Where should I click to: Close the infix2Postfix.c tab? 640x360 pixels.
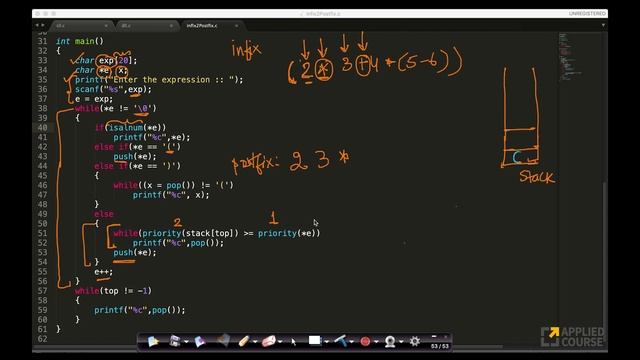click(236, 26)
